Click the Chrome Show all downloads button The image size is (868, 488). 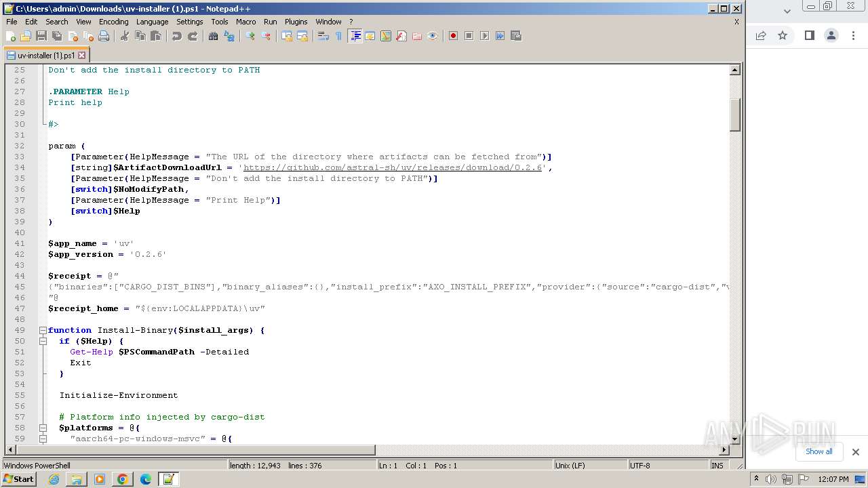tap(818, 451)
